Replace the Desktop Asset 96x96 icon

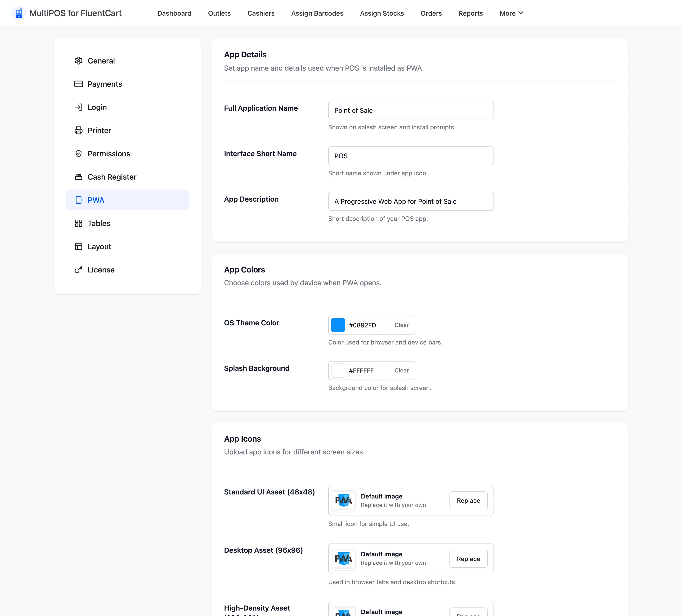pyautogui.click(x=468, y=559)
